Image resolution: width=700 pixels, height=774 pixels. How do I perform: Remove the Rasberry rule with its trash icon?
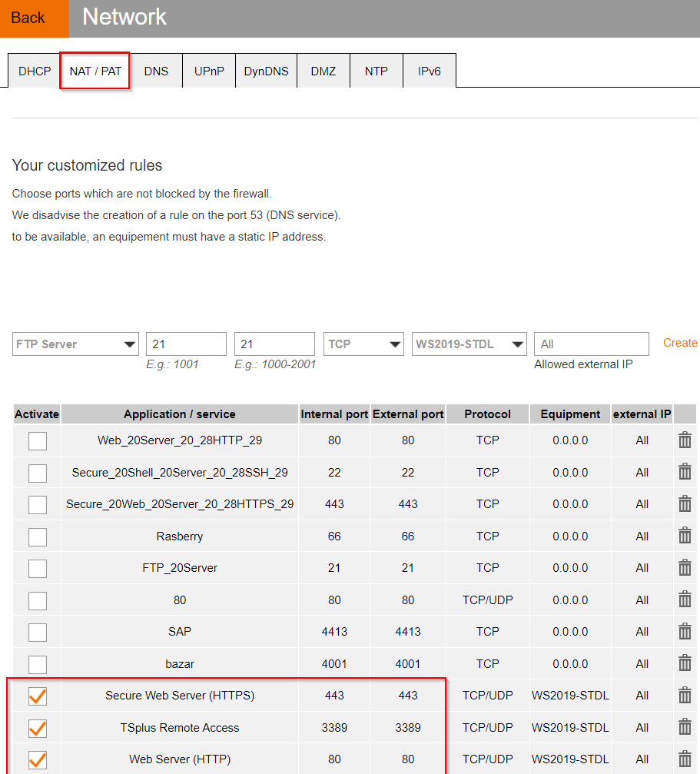pos(685,536)
